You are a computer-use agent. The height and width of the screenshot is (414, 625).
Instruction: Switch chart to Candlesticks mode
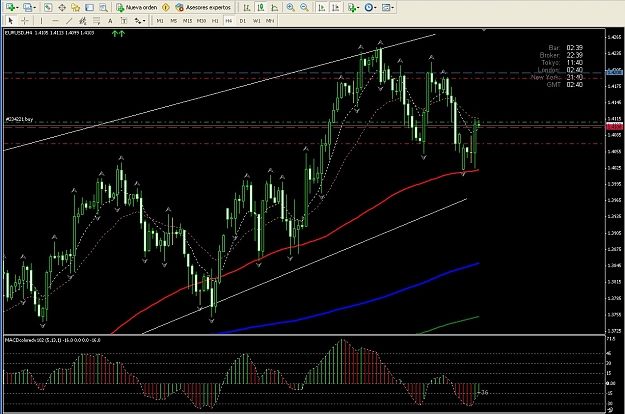click(261, 7)
